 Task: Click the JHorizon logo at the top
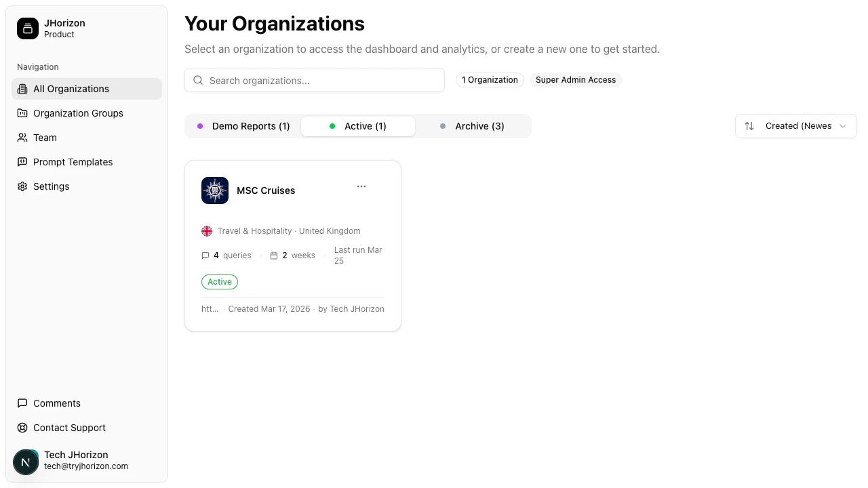point(27,28)
